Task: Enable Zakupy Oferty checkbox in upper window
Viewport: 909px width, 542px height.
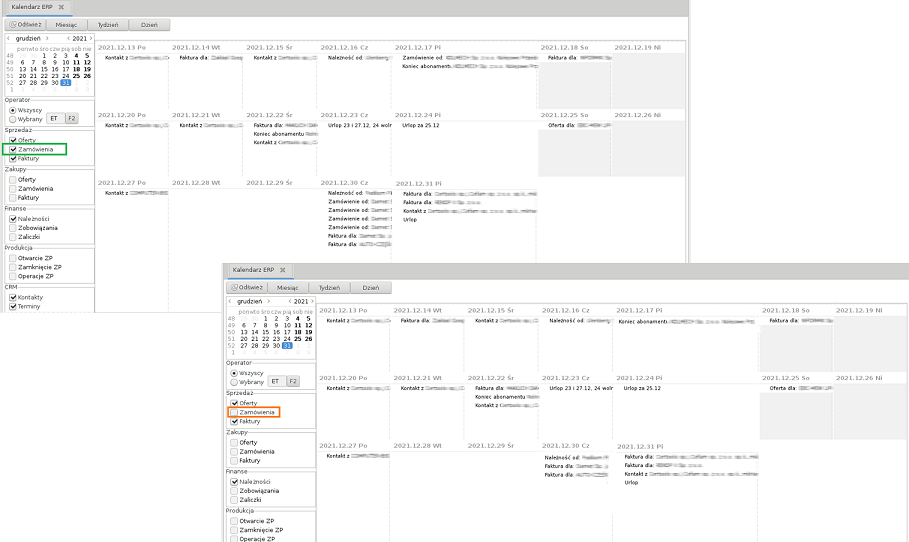Action: click(x=13, y=180)
